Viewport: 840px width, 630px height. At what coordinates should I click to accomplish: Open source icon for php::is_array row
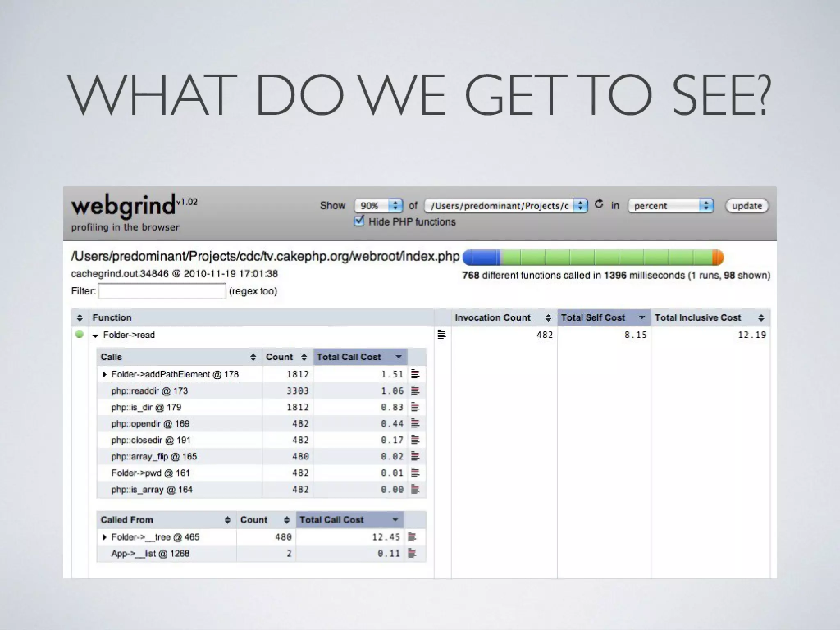(415, 489)
